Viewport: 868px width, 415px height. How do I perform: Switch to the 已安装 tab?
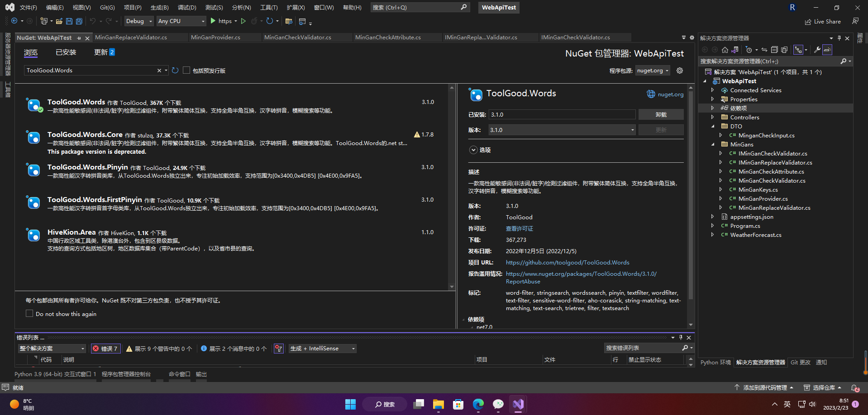tap(66, 52)
